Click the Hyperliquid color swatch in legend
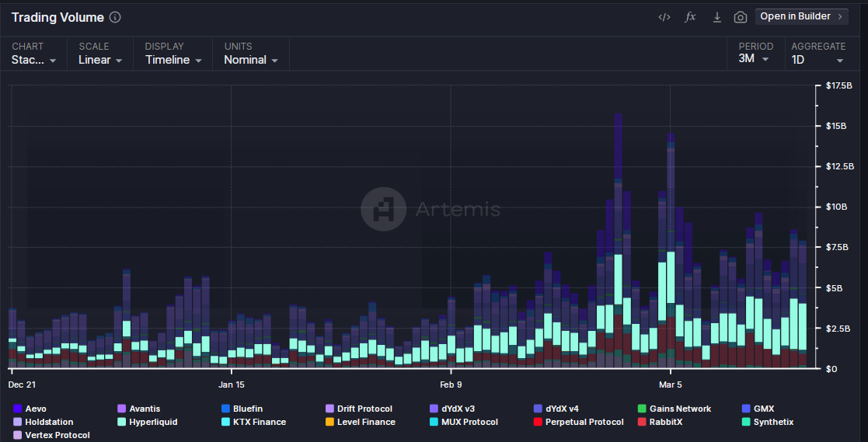The height and width of the screenshot is (442, 868). coord(122,422)
